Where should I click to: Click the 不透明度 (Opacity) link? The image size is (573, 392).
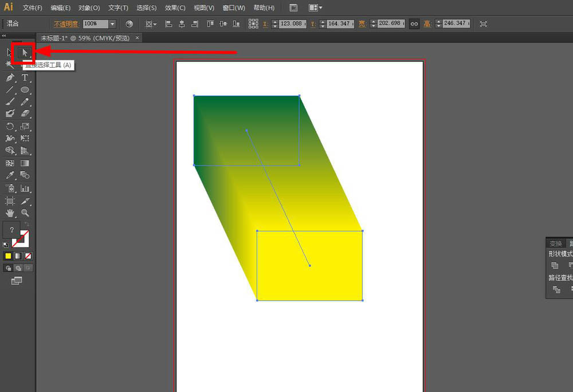[x=67, y=23]
